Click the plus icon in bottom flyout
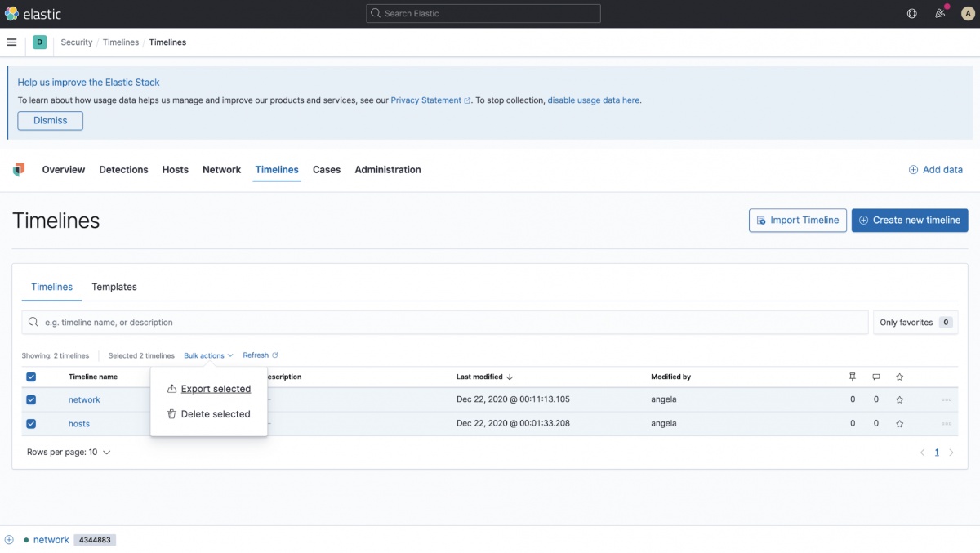 (10, 540)
